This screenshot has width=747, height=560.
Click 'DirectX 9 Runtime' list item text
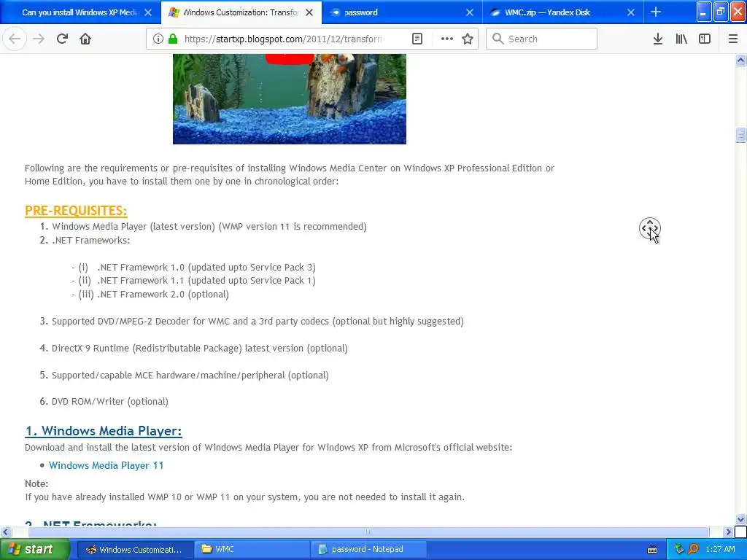coord(200,348)
